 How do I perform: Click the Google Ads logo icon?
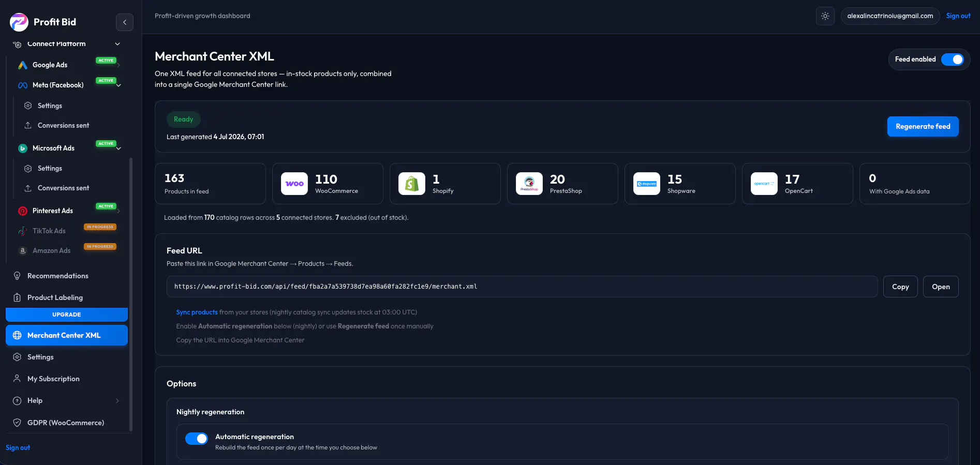23,65
